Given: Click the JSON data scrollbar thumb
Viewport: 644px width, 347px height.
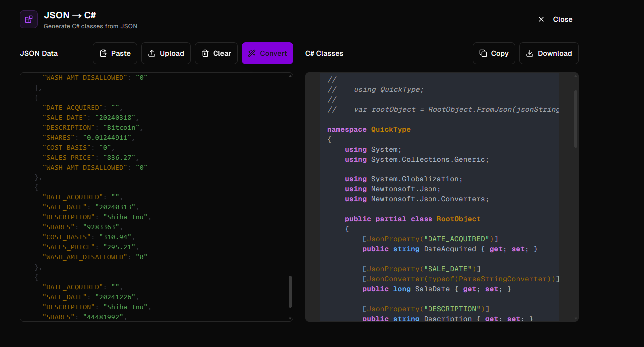Looking at the screenshot, I should 290,292.
